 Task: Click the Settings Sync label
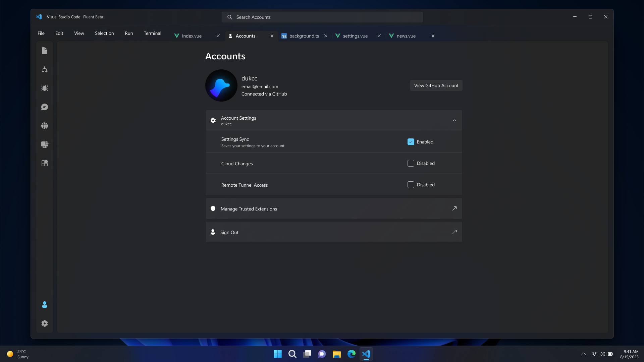coord(235,139)
